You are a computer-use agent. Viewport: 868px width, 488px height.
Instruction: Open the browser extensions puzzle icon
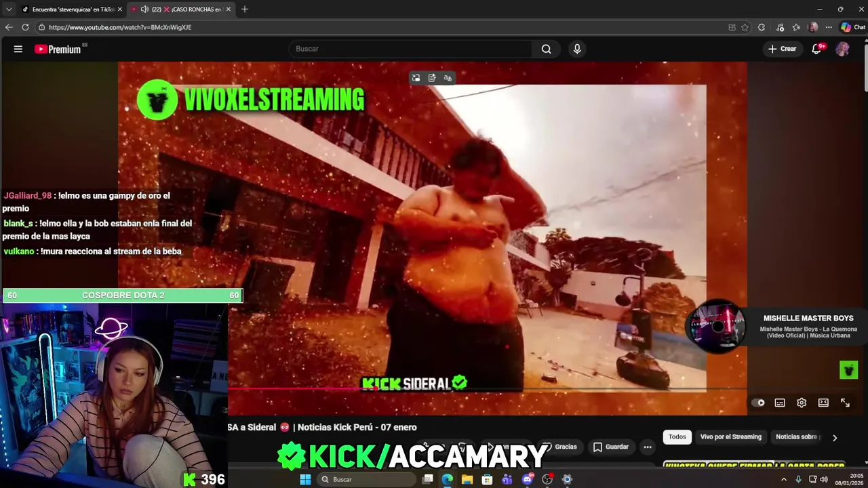762,27
